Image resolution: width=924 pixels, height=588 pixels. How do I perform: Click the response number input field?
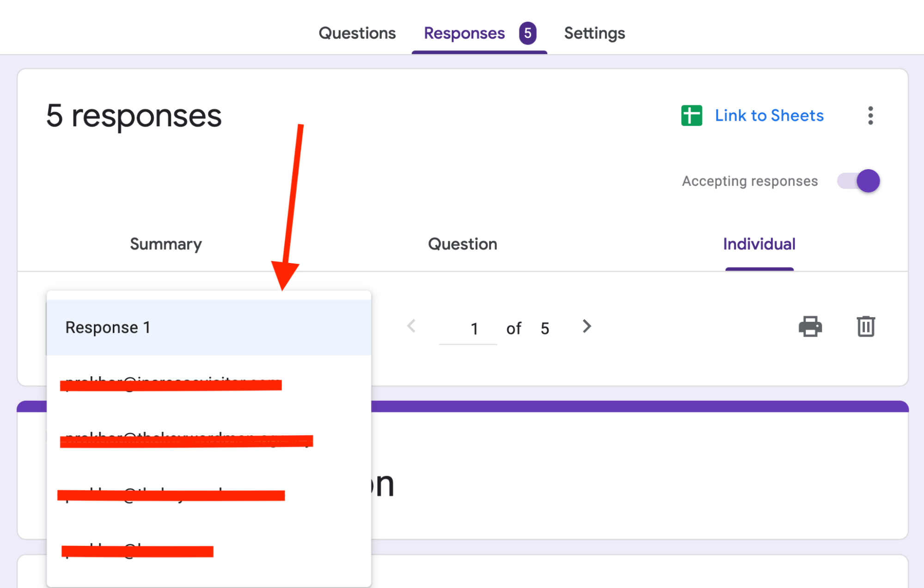(x=468, y=329)
